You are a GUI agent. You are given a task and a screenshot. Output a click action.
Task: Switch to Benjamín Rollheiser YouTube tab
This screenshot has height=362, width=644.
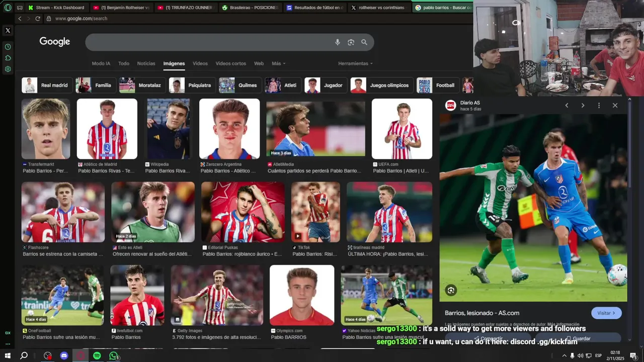[x=121, y=8]
